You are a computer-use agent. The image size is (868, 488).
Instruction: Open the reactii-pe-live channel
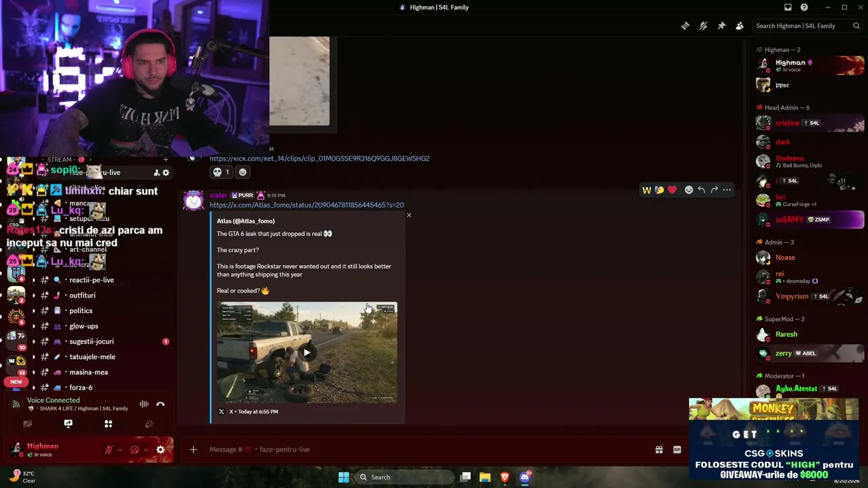point(92,280)
